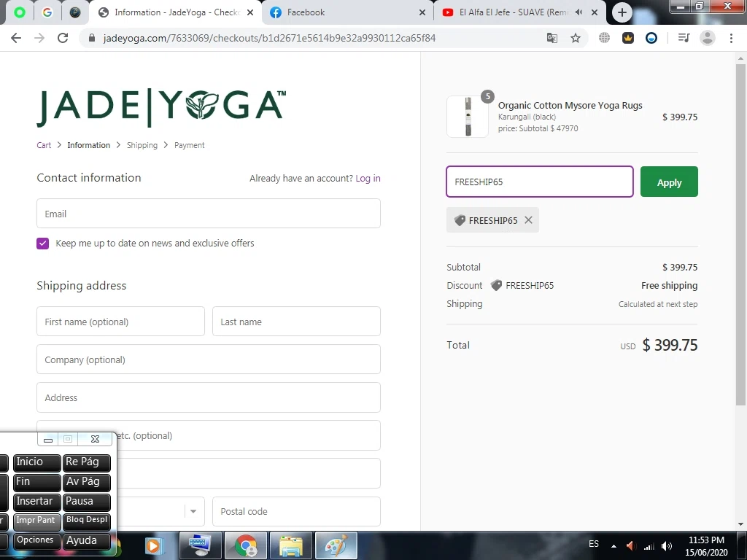Remove the FREESHIP65 discount tag
The image size is (747, 560).
click(528, 220)
